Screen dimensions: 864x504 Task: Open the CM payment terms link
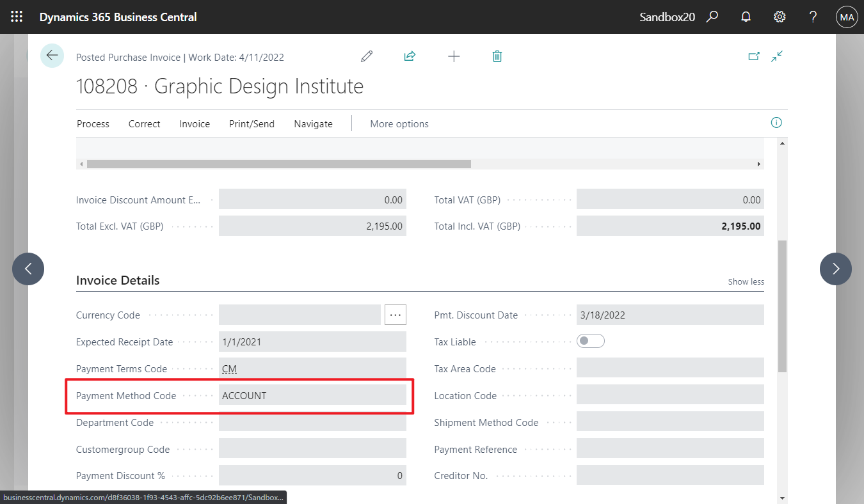point(228,368)
